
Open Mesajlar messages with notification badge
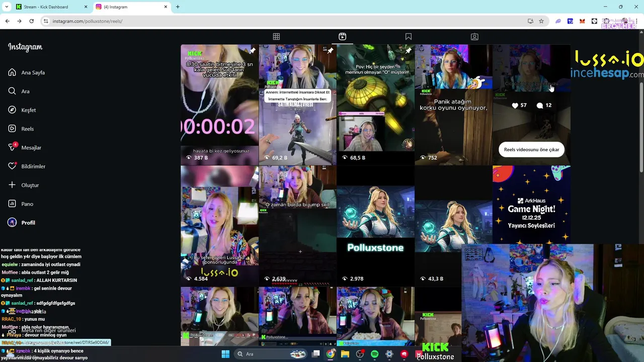coord(25,147)
